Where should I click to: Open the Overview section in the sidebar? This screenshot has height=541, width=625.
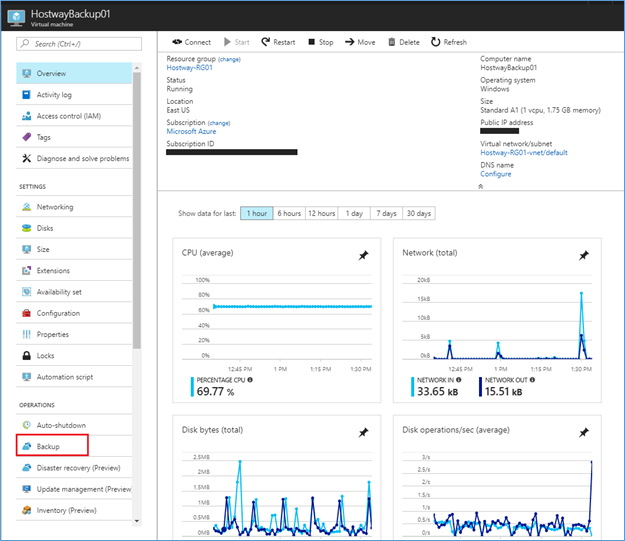pos(74,73)
